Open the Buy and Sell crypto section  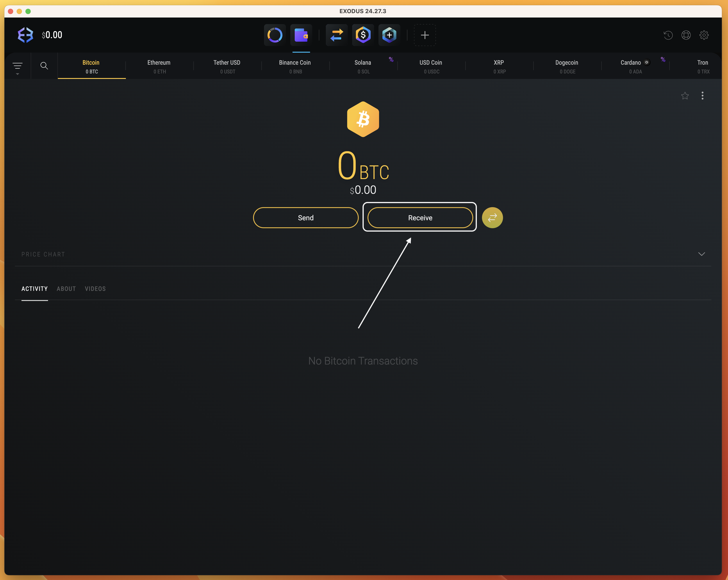coord(363,35)
